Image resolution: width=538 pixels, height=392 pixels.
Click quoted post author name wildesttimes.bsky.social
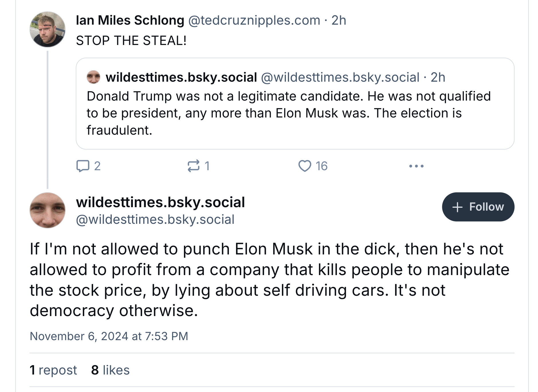coord(181,77)
